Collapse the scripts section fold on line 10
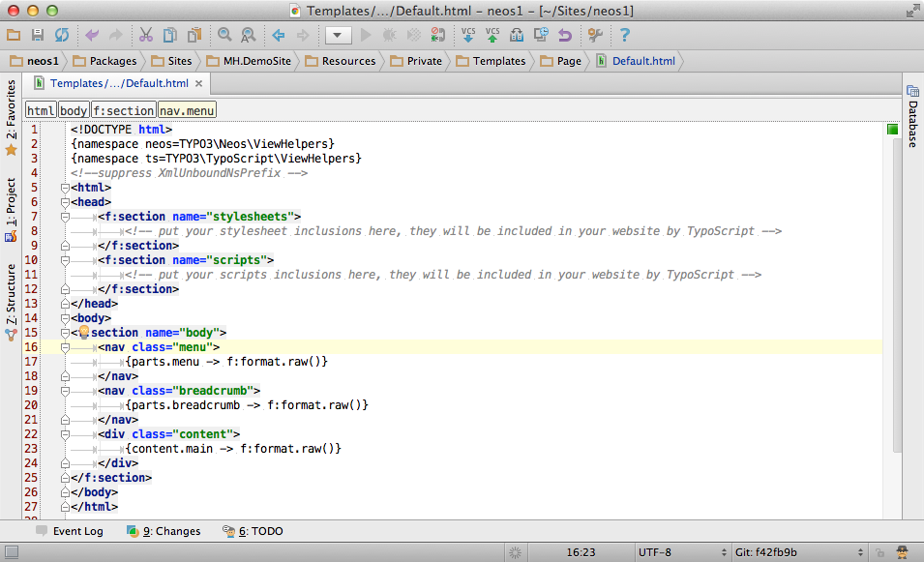This screenshot has width=924, height=562. coord(66,260)
